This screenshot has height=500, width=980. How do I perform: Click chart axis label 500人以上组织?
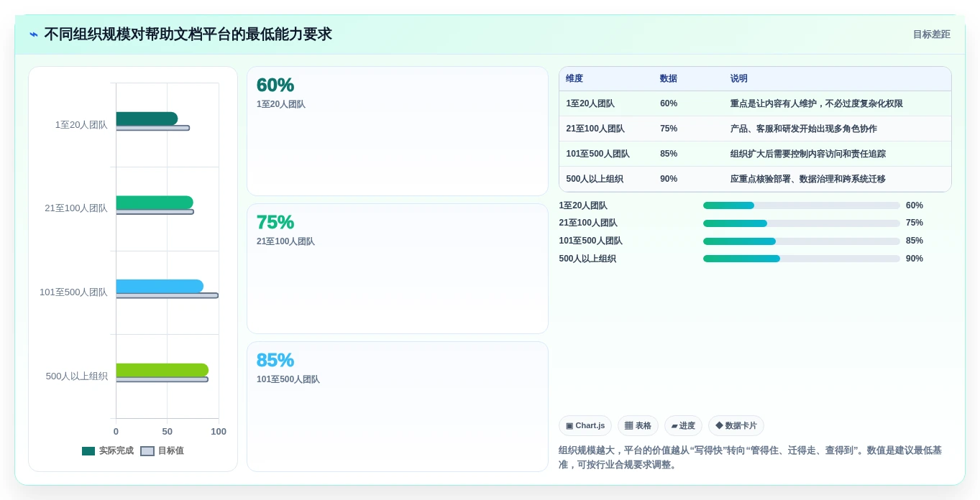(77, 376)
